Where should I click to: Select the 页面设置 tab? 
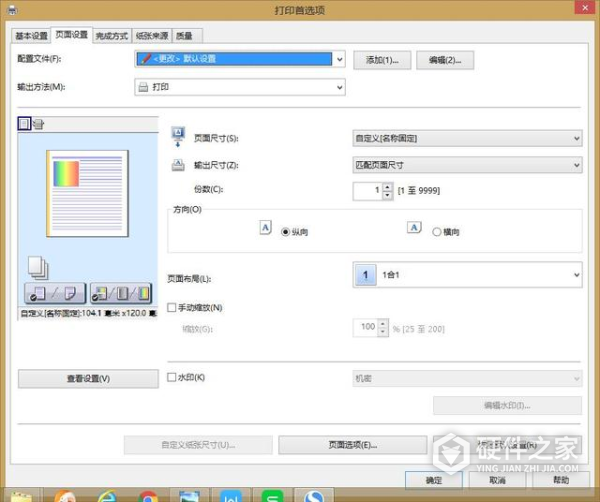click(x=72, y=35)
